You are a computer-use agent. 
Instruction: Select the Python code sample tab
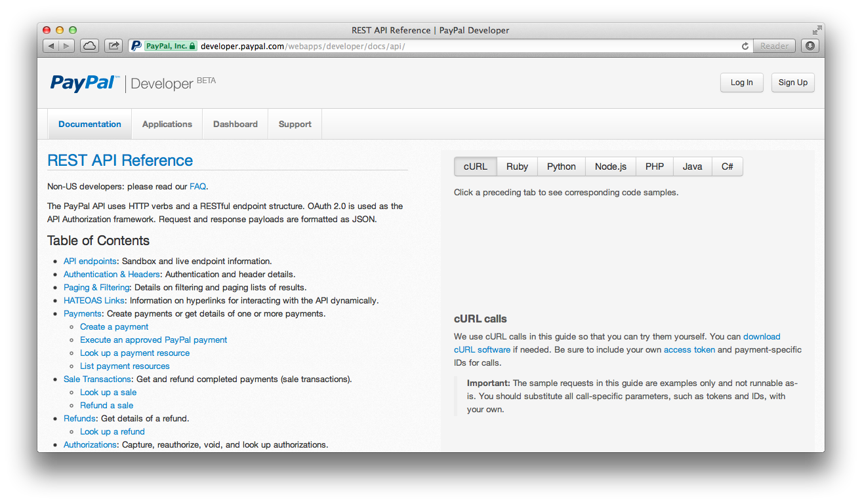562,166
